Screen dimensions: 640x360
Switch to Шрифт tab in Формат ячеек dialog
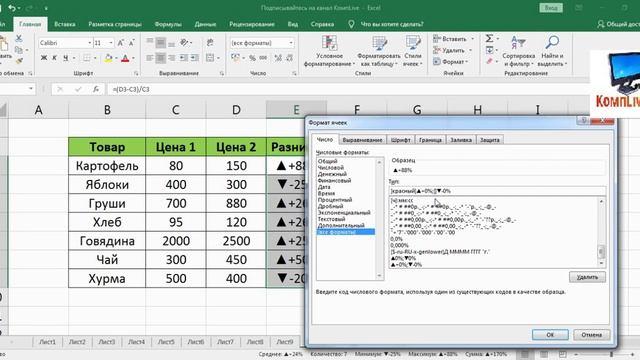400,140
